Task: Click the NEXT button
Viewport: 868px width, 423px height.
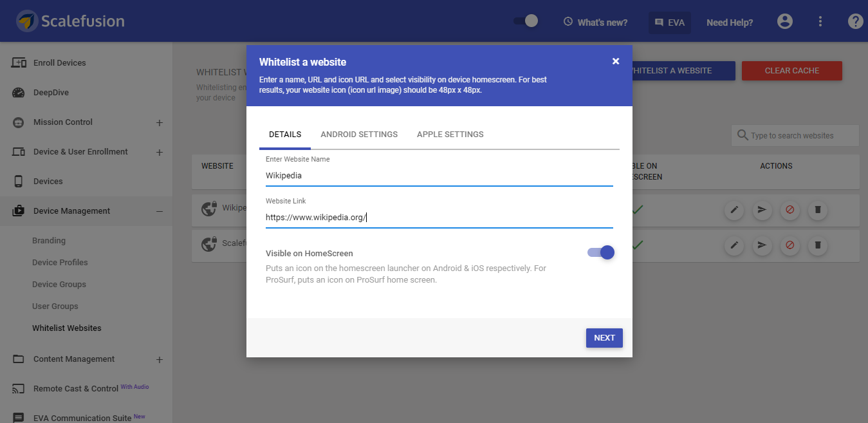Action: click(x=604, y=338)
